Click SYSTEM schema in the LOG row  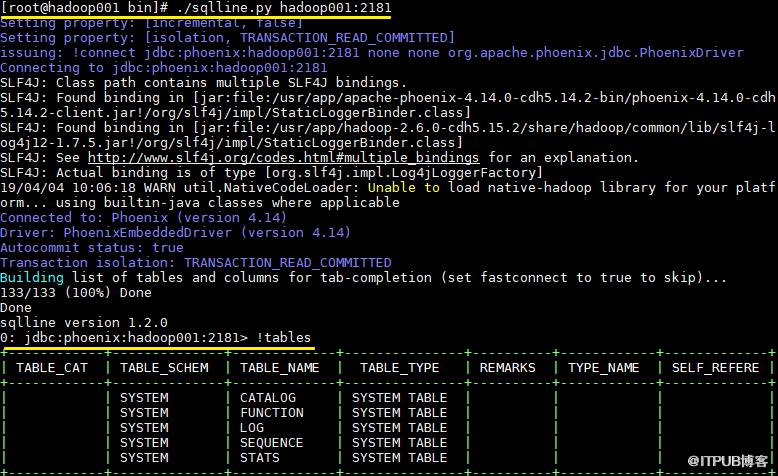(x=144, y=428)
